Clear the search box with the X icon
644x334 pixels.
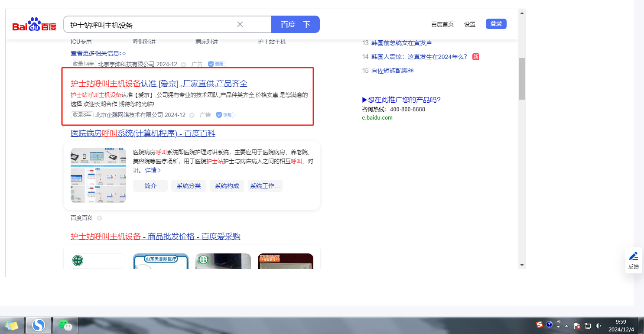click(x=240, y=24)
